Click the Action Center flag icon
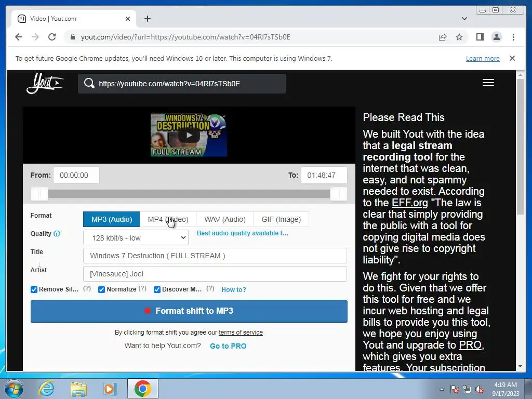 point(454,389)
